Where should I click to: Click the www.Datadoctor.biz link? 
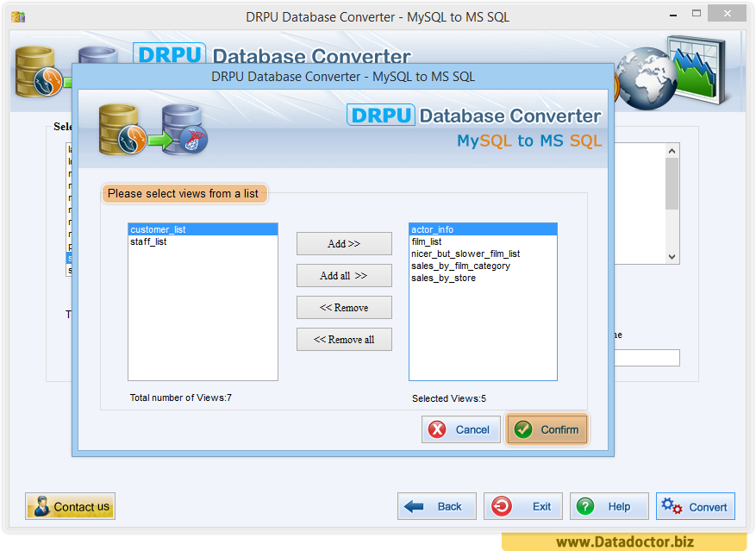[625, 542]
